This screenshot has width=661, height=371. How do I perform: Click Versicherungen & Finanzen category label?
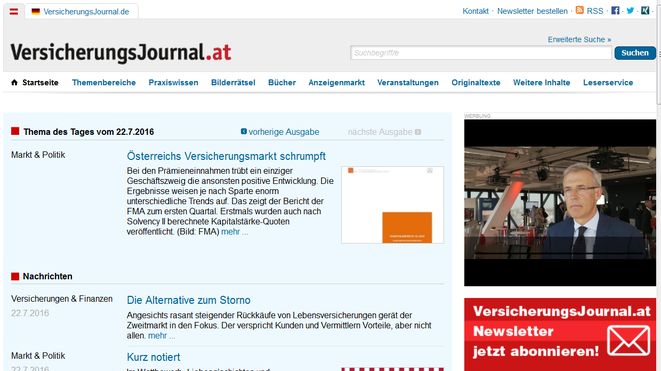[x=62, y=298]
